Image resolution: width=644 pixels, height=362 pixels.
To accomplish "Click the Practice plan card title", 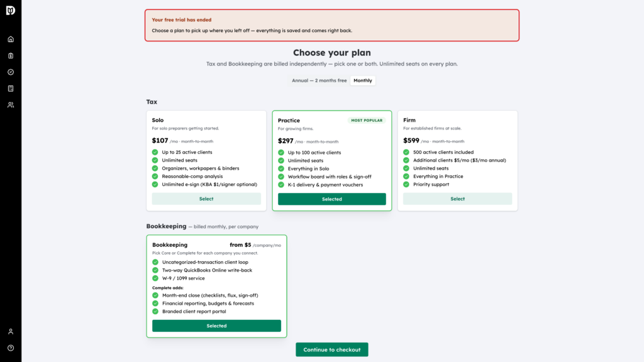I will (289, 120).
